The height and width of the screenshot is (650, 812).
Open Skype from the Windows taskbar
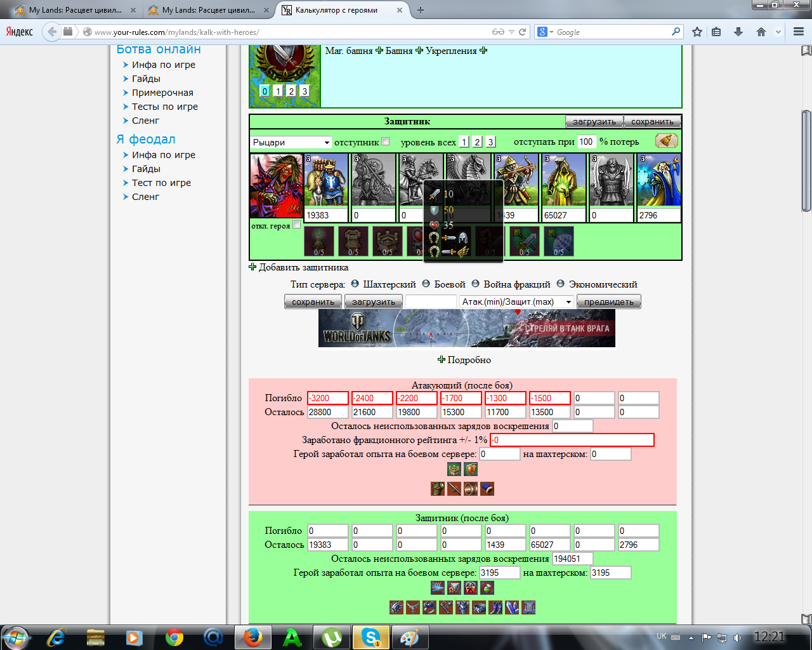click(x=371, y=637)
